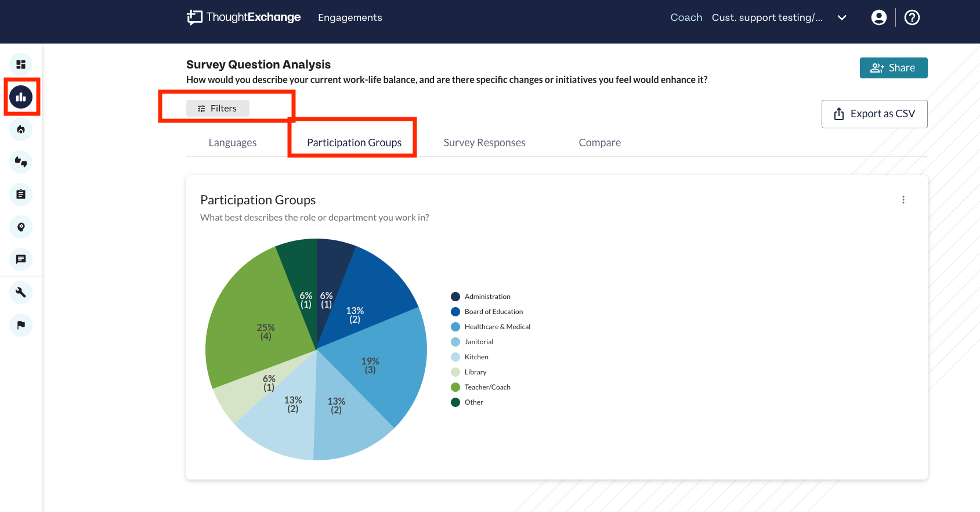The height and width of the screenshot is (512, 980).
Task: Click the Survey Question Analysis heading
Action: pyautogui.click(x=258, y=64)
